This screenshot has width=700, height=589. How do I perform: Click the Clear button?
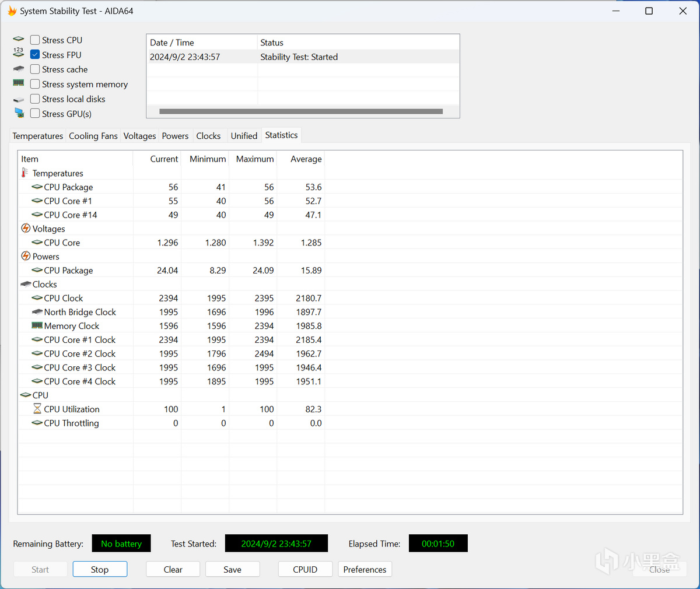coord(173,569)
